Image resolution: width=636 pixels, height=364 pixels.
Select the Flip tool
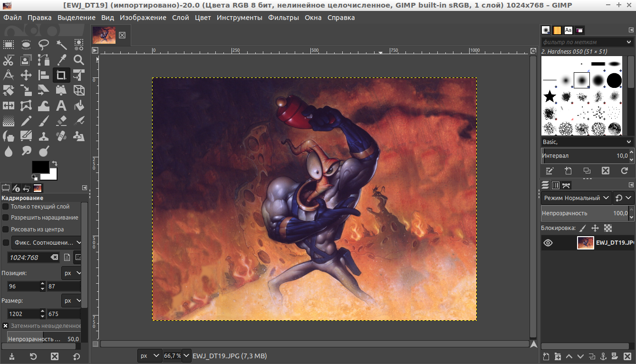click(9, 105)
